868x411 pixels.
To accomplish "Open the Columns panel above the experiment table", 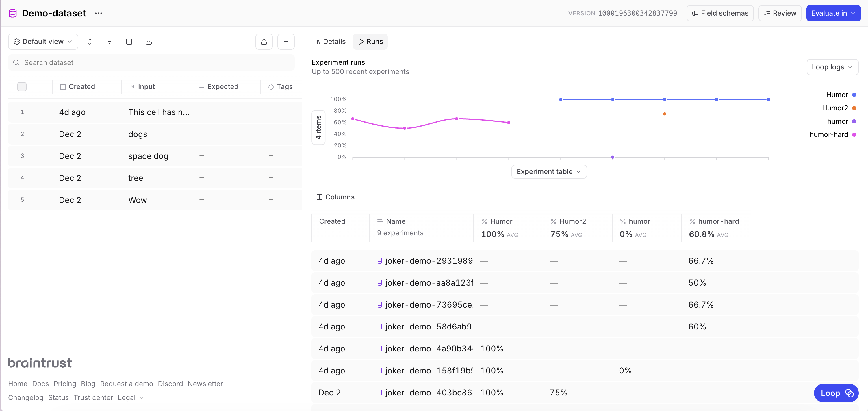I will (x=335, y=197).
